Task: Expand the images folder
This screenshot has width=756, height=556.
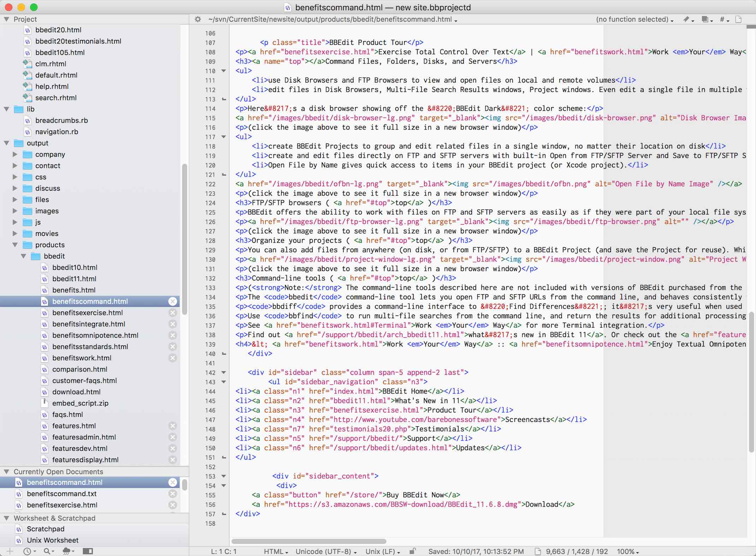Action: click(15, 211)
